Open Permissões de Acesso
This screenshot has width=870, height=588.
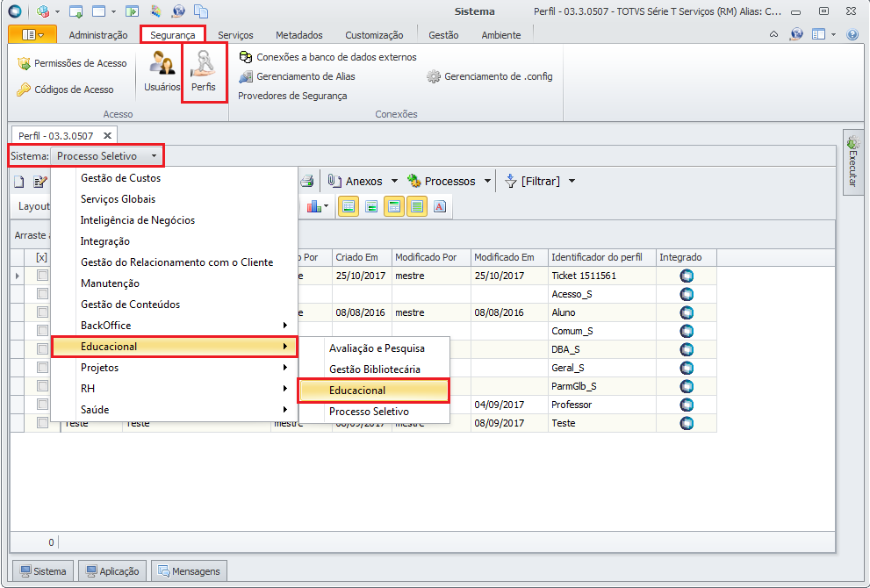point(72,63)
